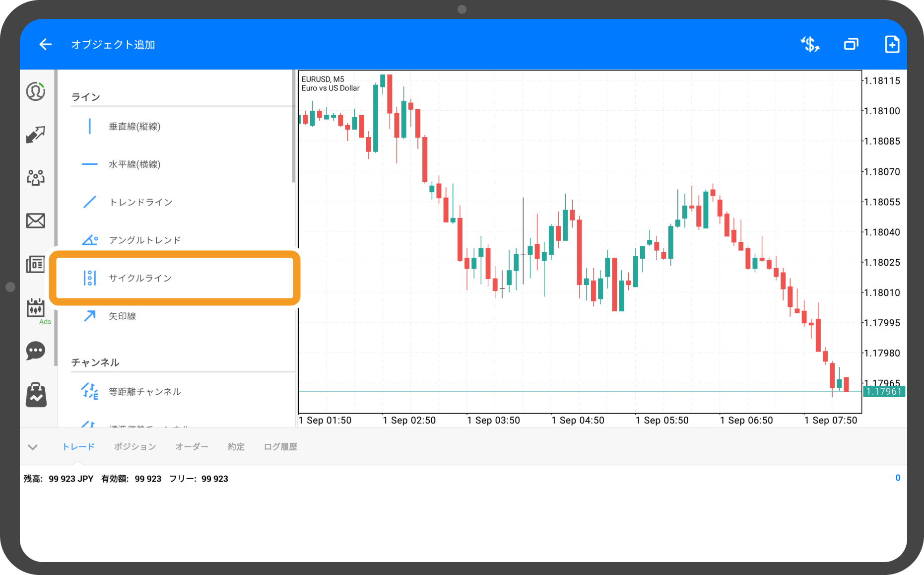Choose サイクルライン object
This screenshot has height=575, width=924.
[x=140, y=278]
